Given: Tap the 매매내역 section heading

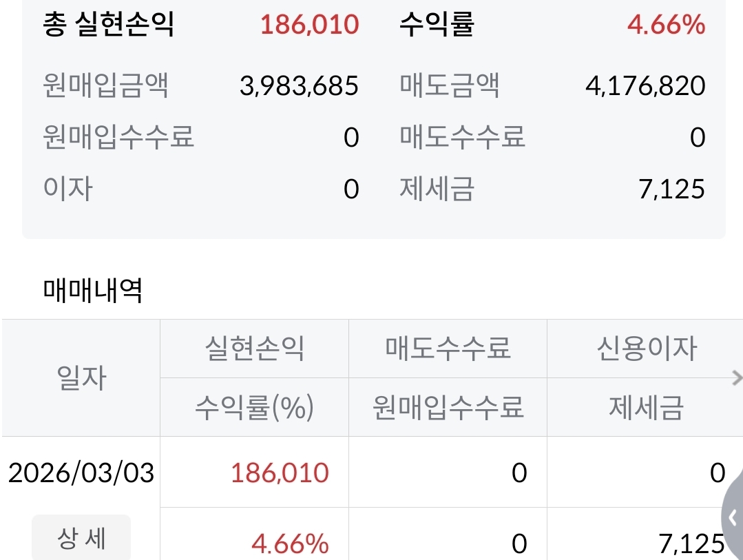Looking at the screenshot, I should tap(92, 290).
